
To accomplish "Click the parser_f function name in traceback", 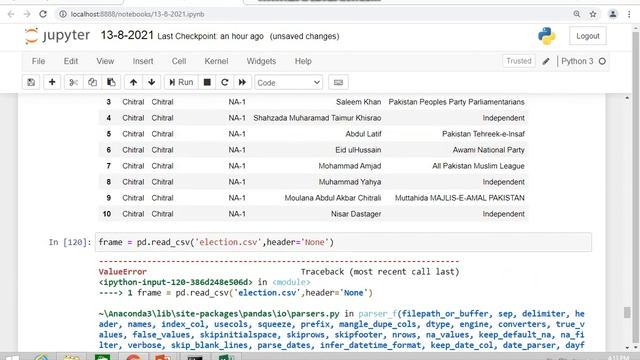I will click(x=378, y=313).
